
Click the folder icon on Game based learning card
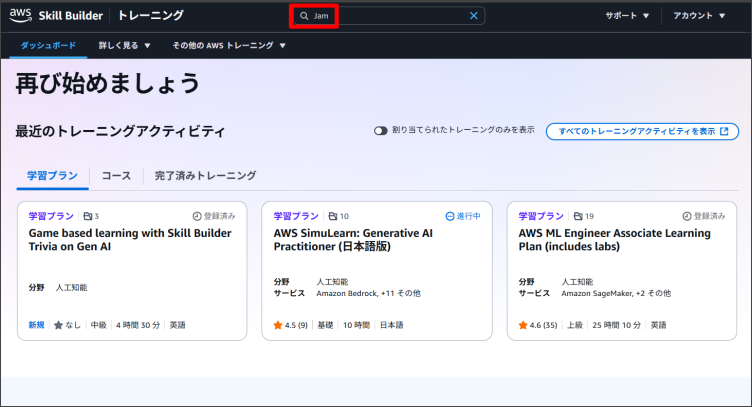pyautogui.click(x=88, y=216)
